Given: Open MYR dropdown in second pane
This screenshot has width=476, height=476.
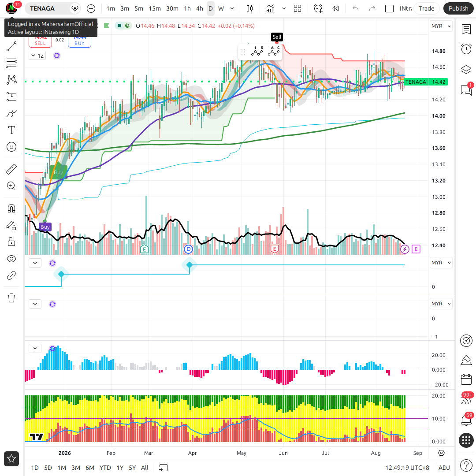Looking at the screenshot, I should (x=441, y=263).
